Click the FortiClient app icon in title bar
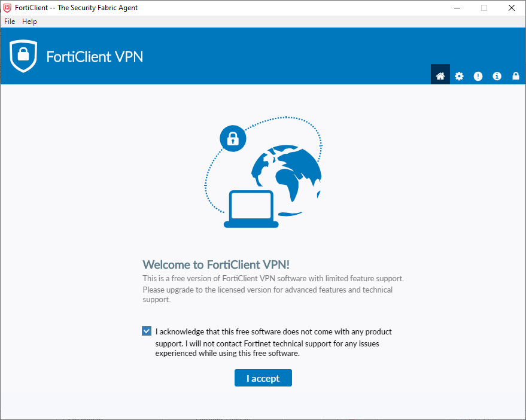526x420 pixels. (7, 8)
